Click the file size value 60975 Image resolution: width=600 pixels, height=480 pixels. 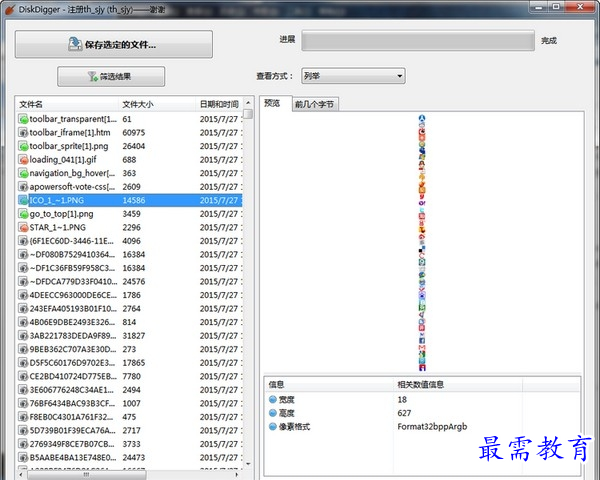tap(134, 132)
